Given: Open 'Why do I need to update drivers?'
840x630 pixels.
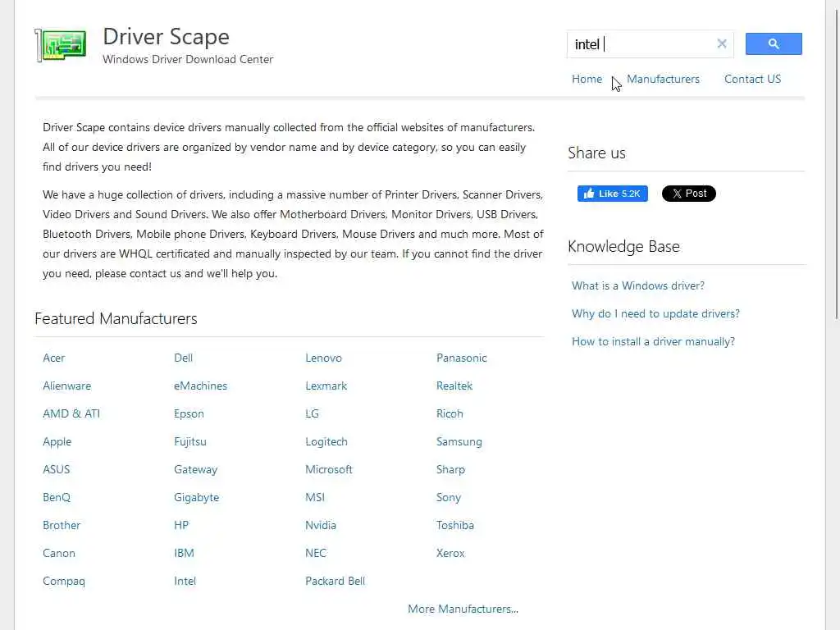Looking at the screenshot, I should (x=655, y=313).
